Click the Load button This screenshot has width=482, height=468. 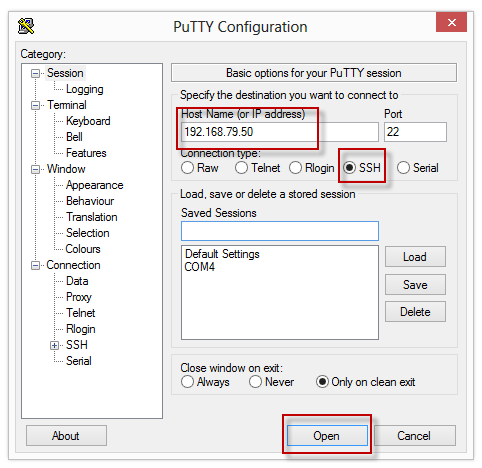415,257
